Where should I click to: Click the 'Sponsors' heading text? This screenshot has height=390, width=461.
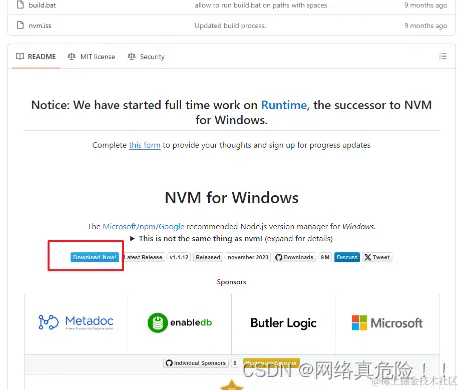click(231, 282)
